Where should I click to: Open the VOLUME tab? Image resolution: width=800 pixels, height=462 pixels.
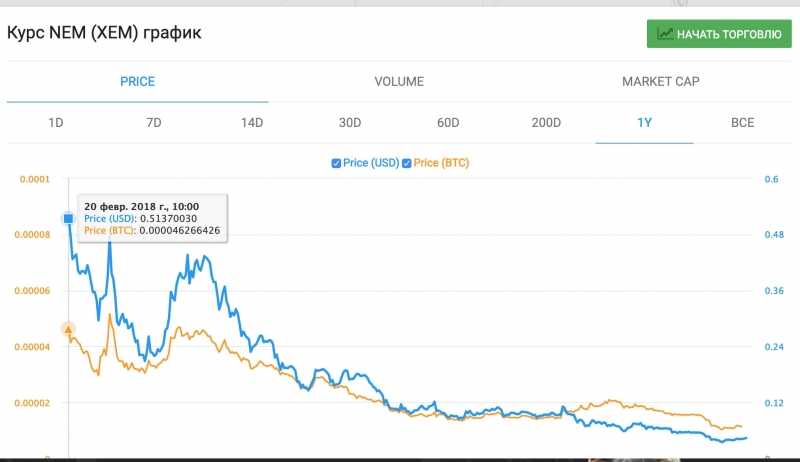399,82
